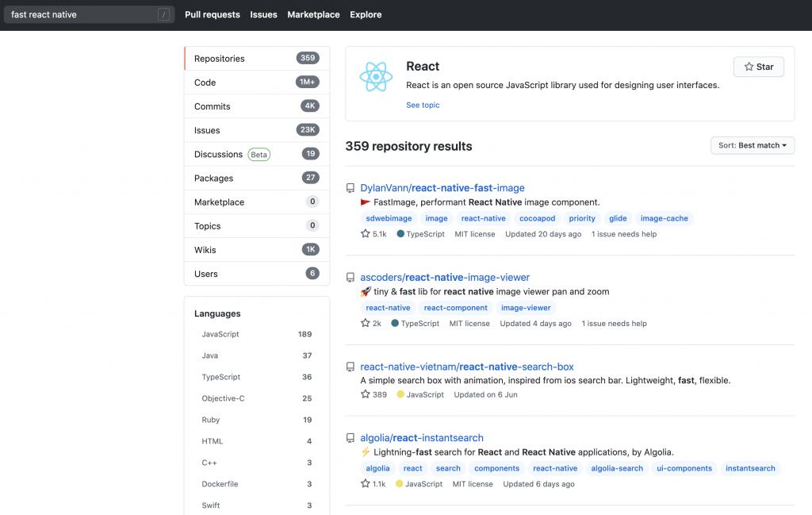This screenshot has height=515, width=812.
Task: Open Pull requests in top navigation
Action: [x=213, y=14]
